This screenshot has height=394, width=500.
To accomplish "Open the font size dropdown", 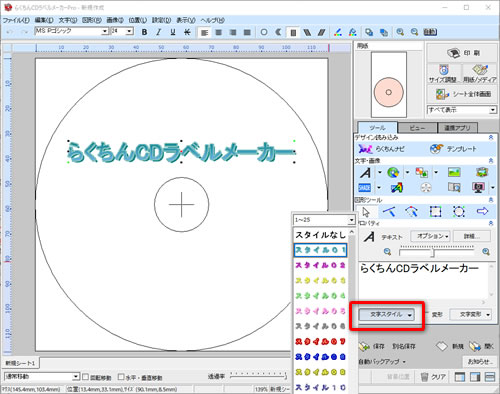I will click(129, 31).
